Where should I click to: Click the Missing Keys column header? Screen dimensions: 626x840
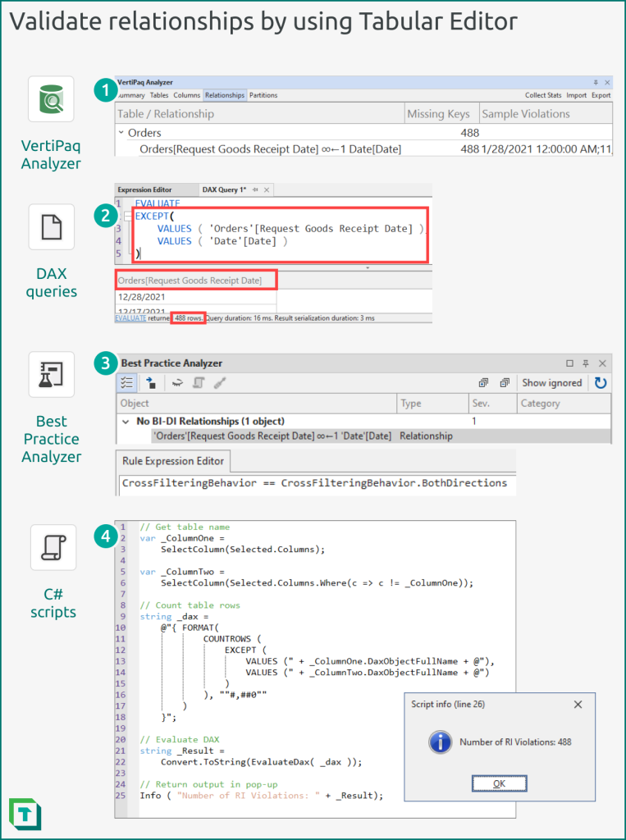coord(441,113)
